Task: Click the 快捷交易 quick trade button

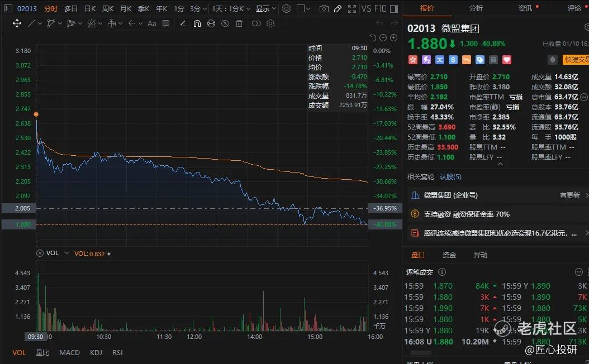Action: [576, 60]
